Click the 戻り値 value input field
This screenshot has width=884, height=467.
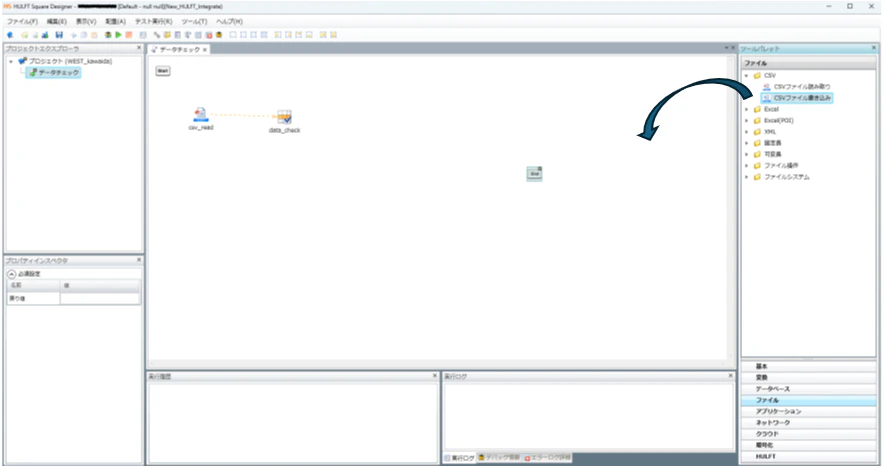click(100, 298)
